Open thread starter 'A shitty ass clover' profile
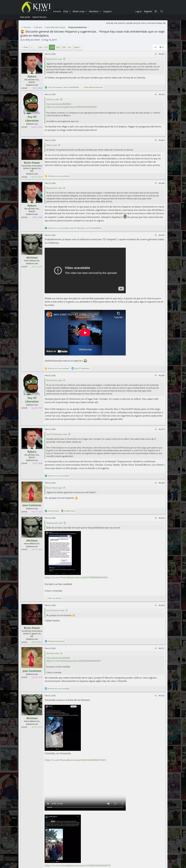The width and height of the screenshot is (186, 868). pyautogui.click(x=31, y=40)
